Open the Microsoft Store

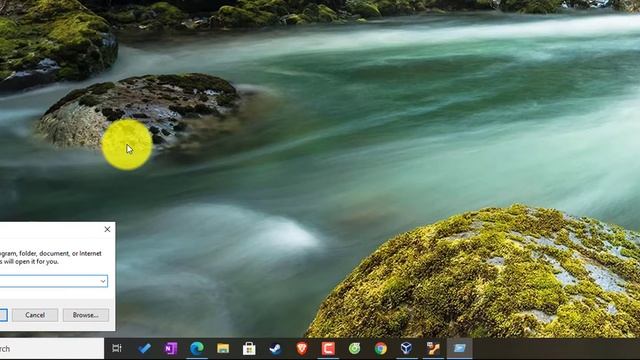pyautogui.click(x=249, y=348)
